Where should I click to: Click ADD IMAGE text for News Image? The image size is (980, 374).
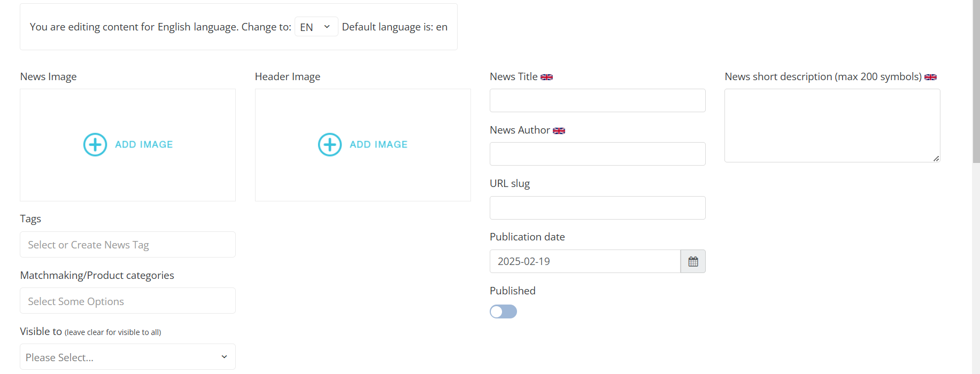click(144, 145)
